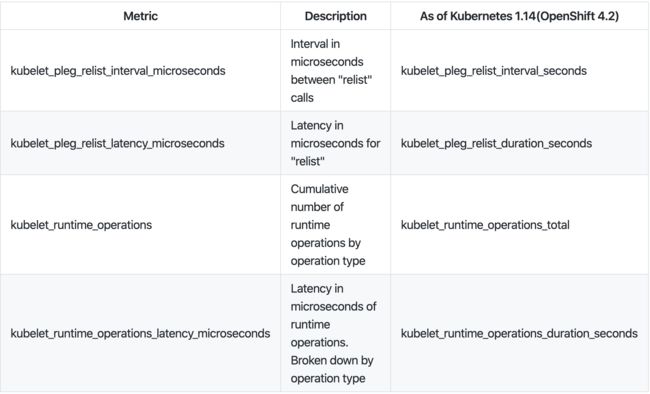The width and height of the screenshot is (650, 394).
Task: Click kubelet_pleg_relist_duration_seconds text
Action: pyautogui.click(x=496, y=143)
